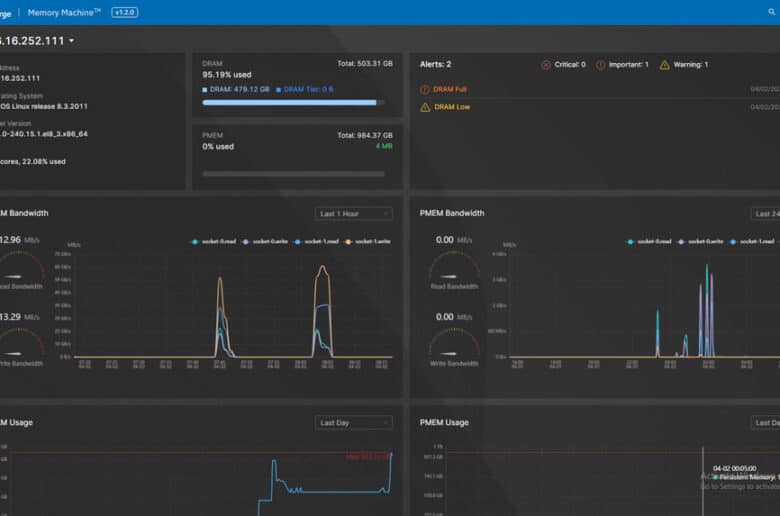Click the v1.2.0 version badge
Screen dimensions: 780x516
click(124, 12)
